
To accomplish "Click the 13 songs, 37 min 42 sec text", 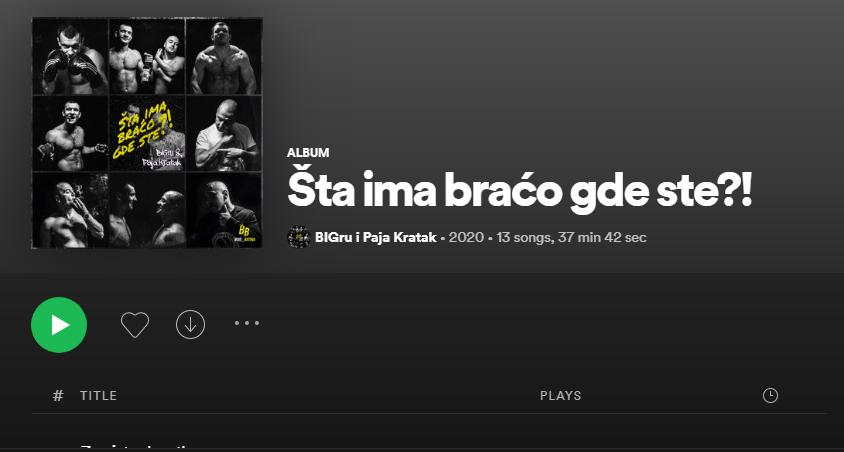I will point(571,237).
